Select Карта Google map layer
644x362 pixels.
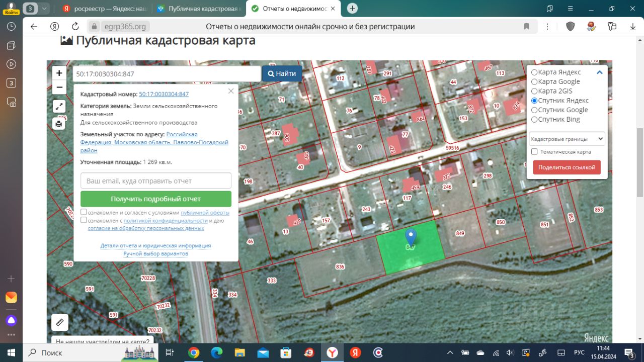tap(534, 82)
